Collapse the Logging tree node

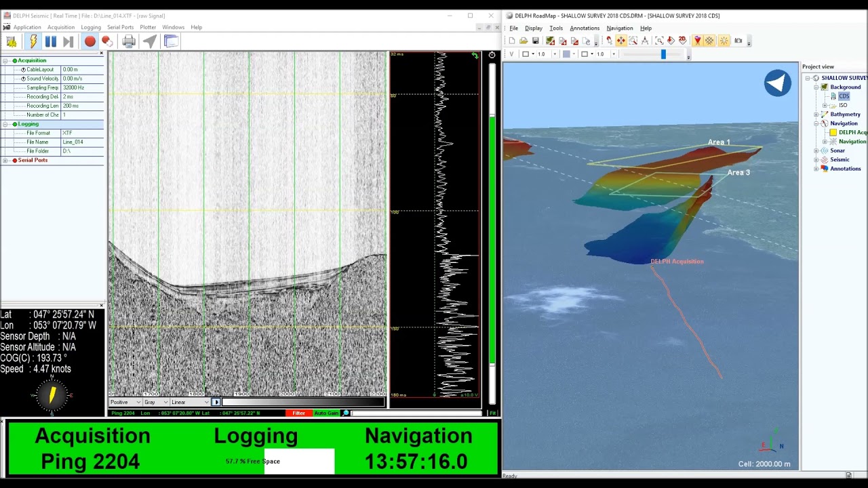tap(5, 124)
